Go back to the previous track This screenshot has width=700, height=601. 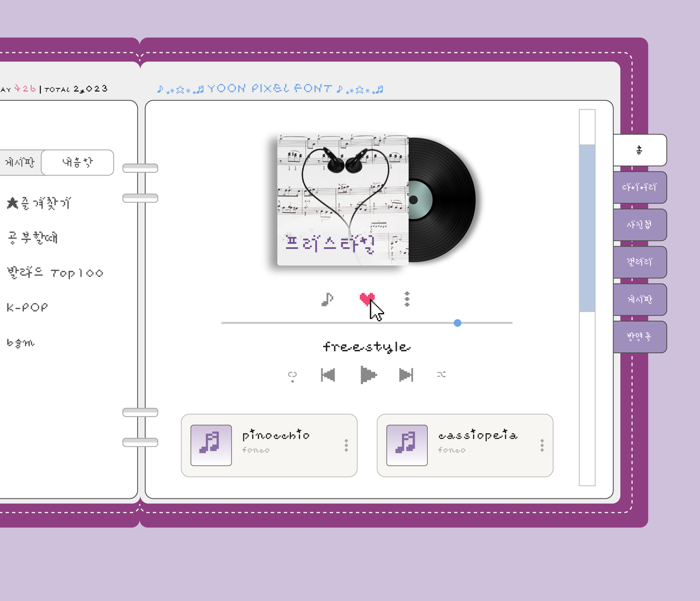[x=328, y=375]
